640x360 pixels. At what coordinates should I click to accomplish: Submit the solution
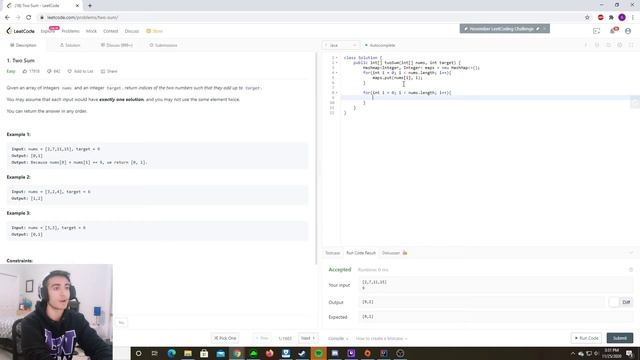[620, 338]
